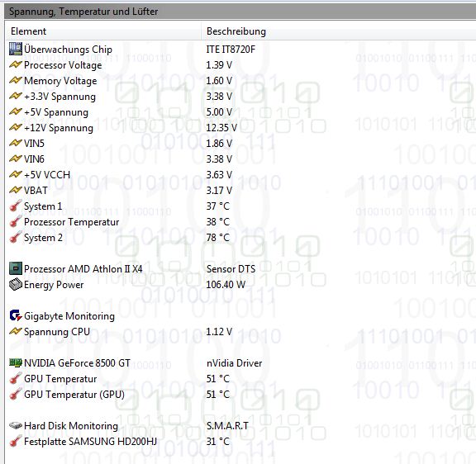This screenshot has height=464, width=476.
Task: Click the thermometer icon beside System 1
Action: [x=16, y=206]
